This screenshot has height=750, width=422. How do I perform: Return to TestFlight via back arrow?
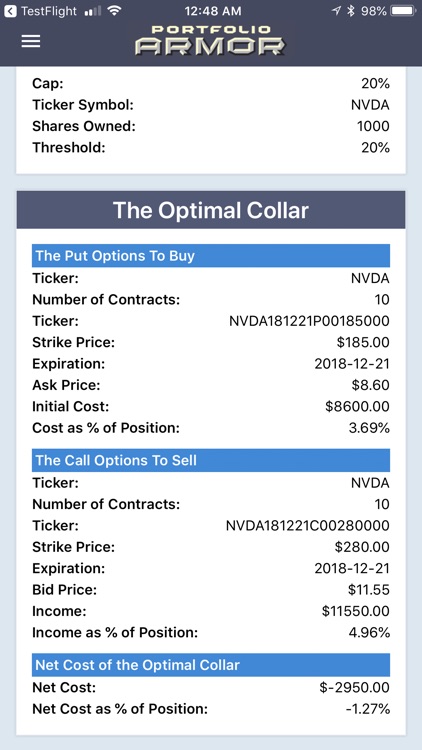point(10,11)
